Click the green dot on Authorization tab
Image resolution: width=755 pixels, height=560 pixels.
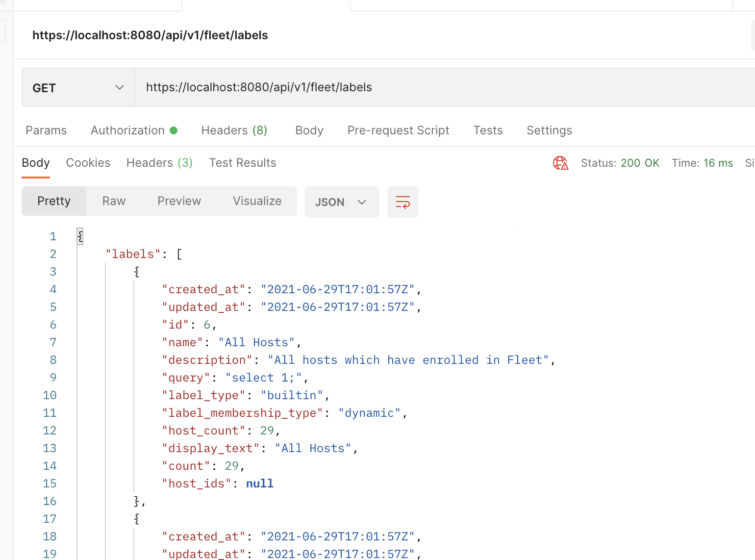pos(175,129)
